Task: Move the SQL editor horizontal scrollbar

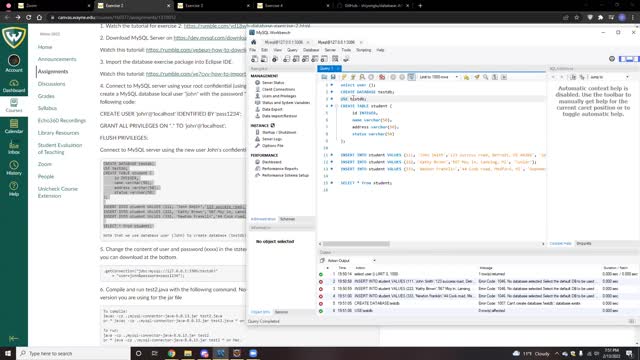Action: click(356, 244)
